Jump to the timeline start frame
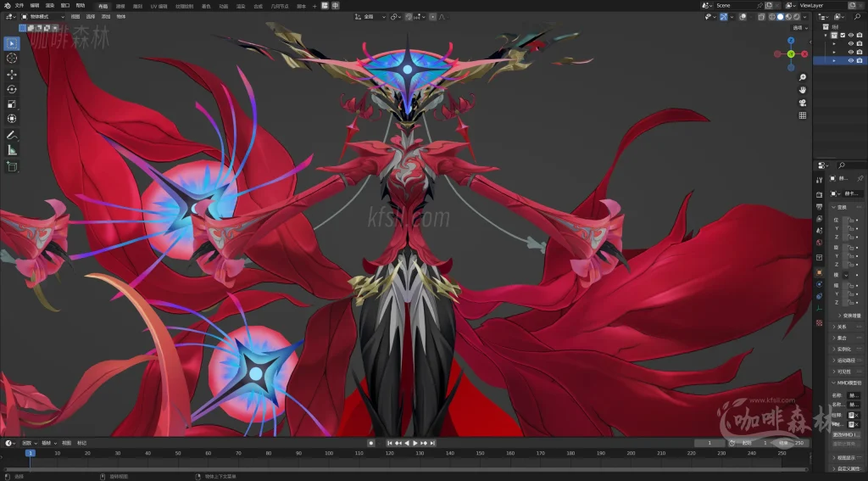This screenshot has width=868, height=481. click(x=390, y=443)
